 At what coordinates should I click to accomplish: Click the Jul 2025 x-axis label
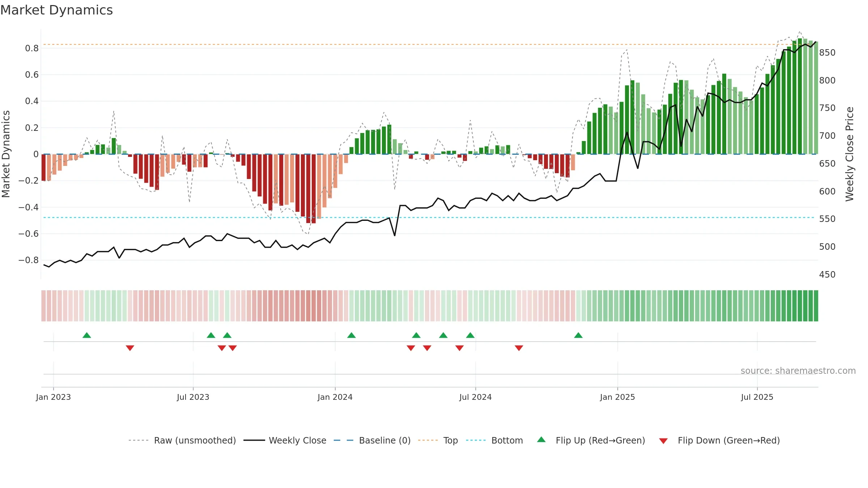(x=757, y=397)
